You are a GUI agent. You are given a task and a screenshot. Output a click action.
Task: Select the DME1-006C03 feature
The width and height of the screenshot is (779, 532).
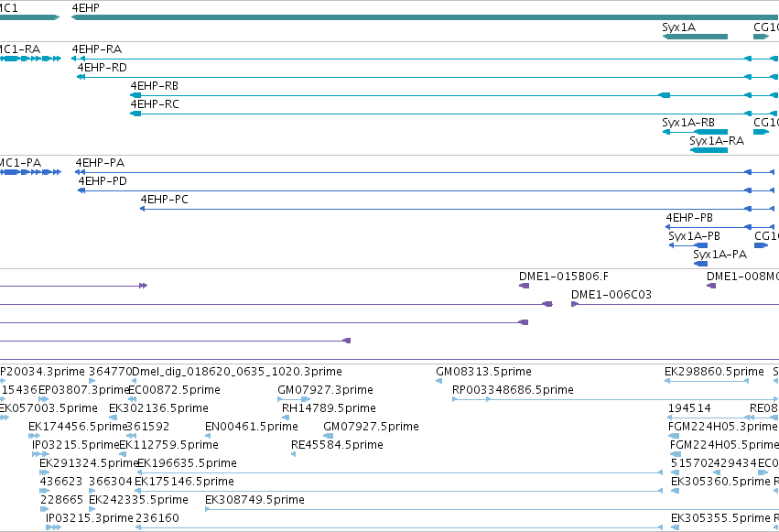coord(676,304)
